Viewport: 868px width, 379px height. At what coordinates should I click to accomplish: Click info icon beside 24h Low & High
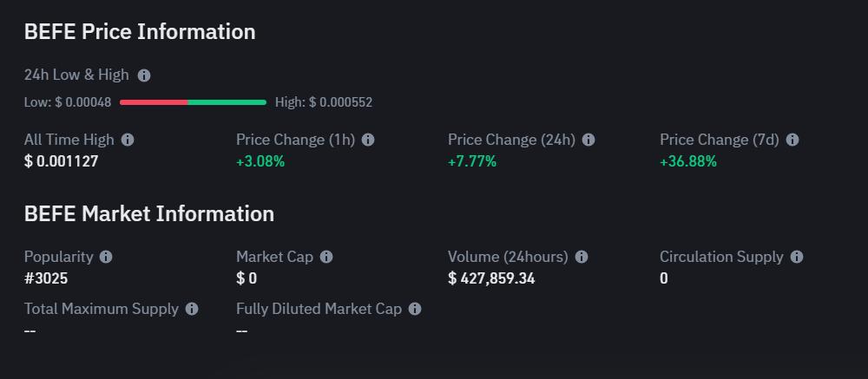(144, 75)
